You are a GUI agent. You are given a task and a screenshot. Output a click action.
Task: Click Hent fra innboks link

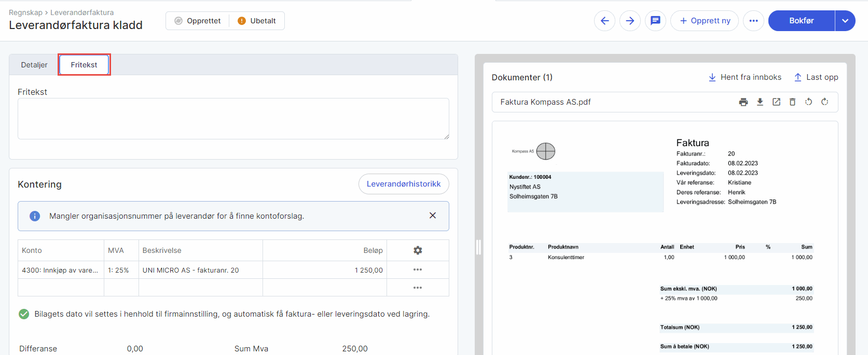(745, 77)
